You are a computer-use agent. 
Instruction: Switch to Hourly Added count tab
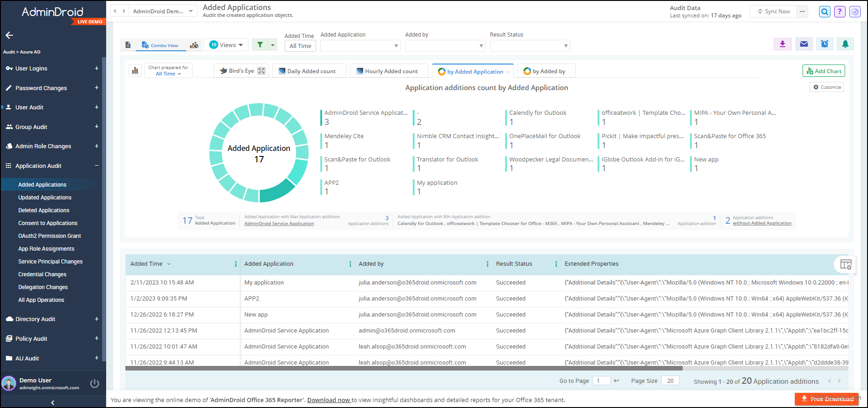(389, 71)
